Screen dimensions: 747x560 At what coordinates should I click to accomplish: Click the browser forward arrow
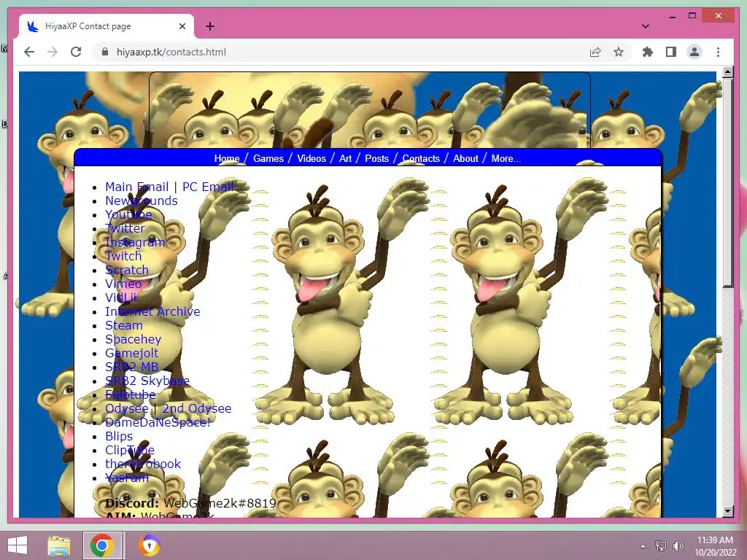[x=53, y=52]
